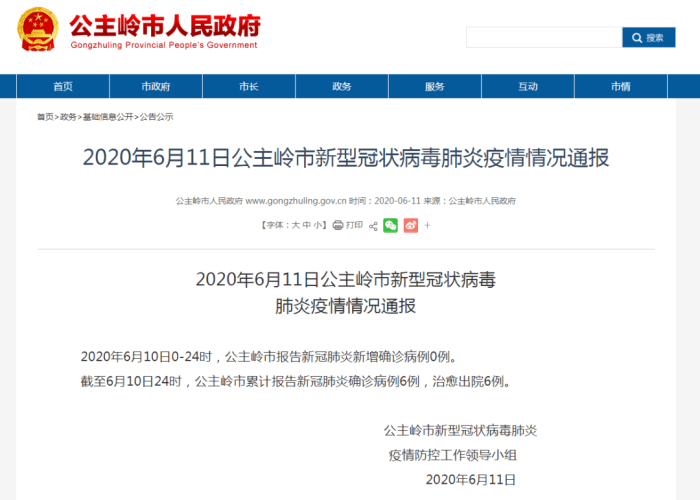
Task: Go to 政务 in the breadcrumb
Action: pyautogui.click(x=68, y=117)
